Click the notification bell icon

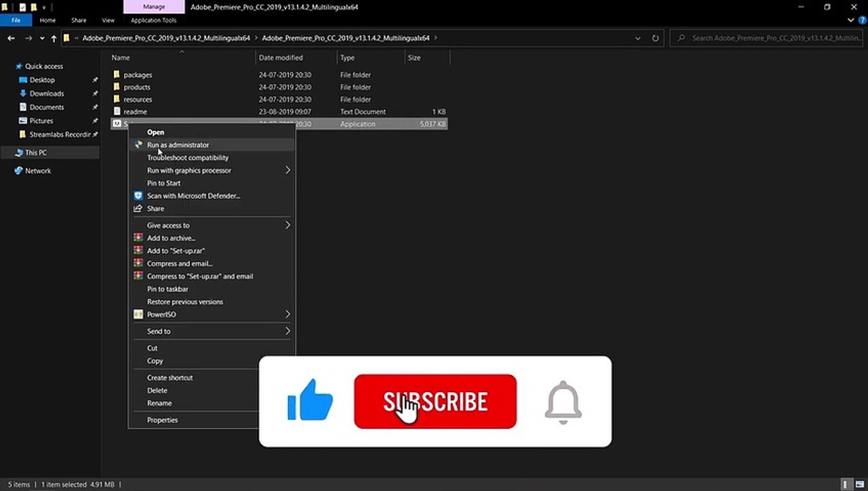(x=564, y=402)
